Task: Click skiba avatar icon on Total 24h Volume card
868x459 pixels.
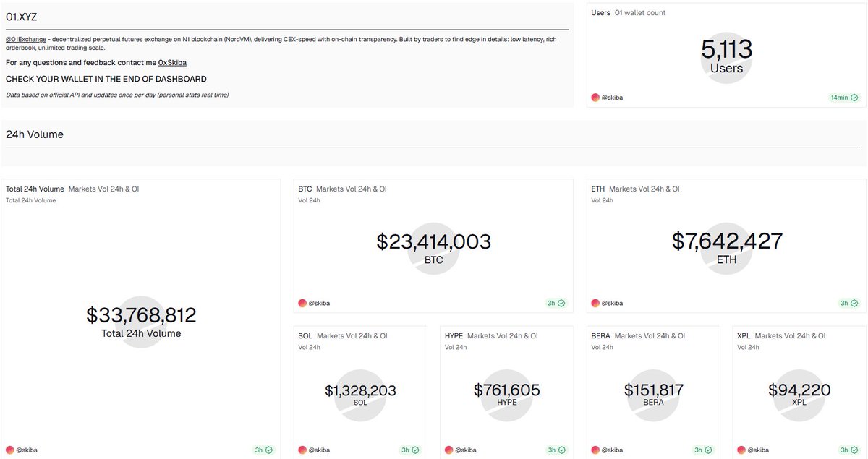Action: (10, 450)
